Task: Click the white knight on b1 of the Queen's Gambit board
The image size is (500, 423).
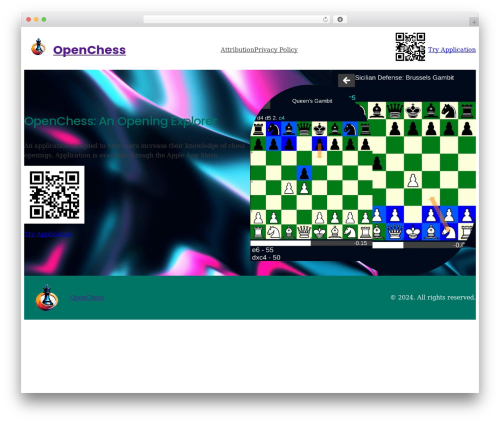Action: click(273, 232)
